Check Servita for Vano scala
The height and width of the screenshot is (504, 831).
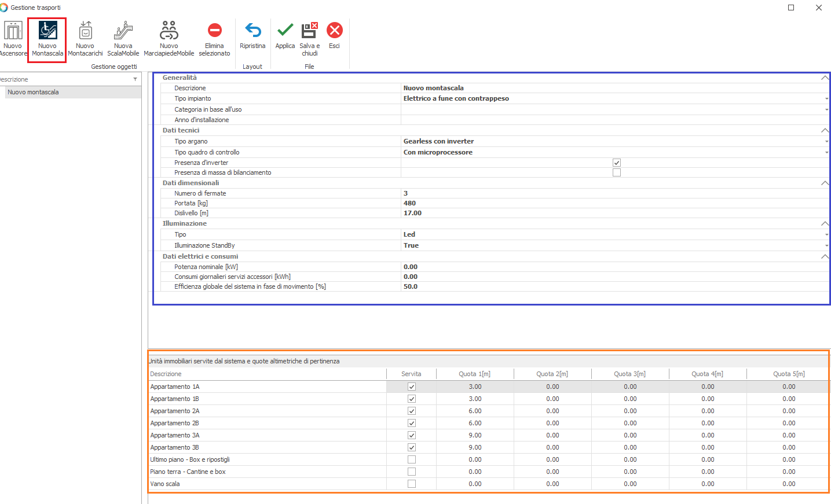(x=412, y=484)
